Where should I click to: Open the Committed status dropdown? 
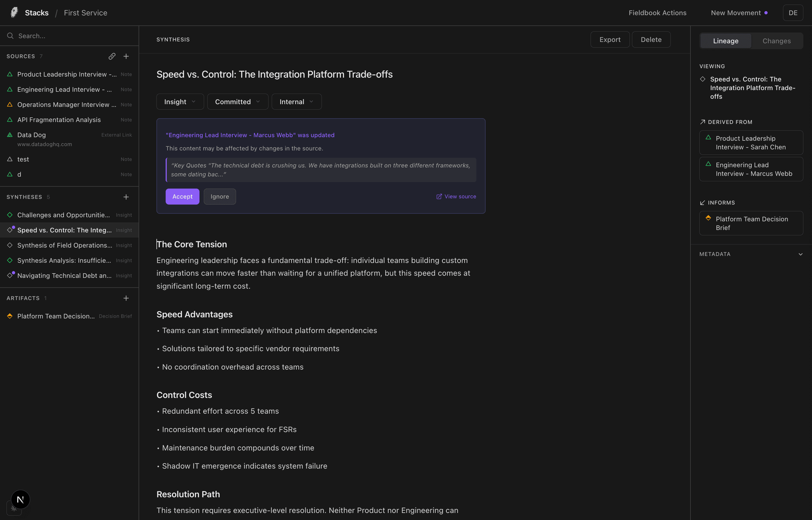(237, 102)
